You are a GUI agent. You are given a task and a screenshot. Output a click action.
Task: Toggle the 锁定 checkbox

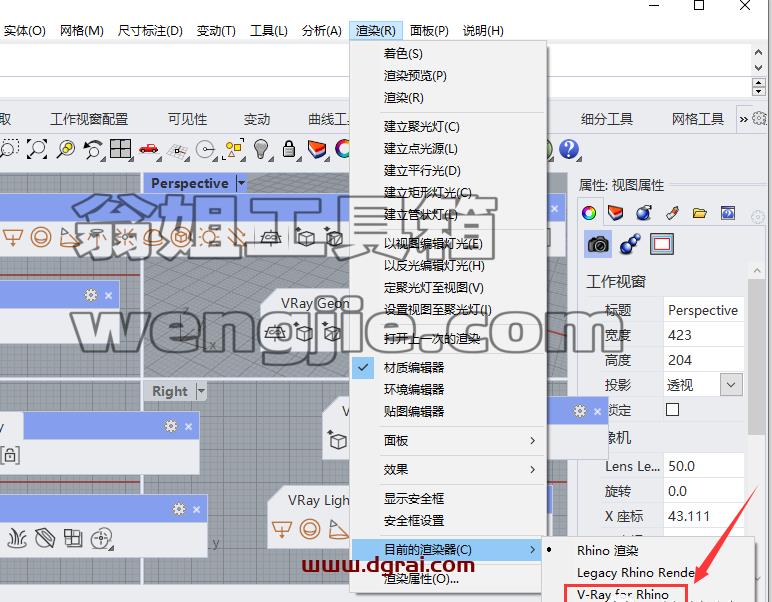tap(672, 410)
